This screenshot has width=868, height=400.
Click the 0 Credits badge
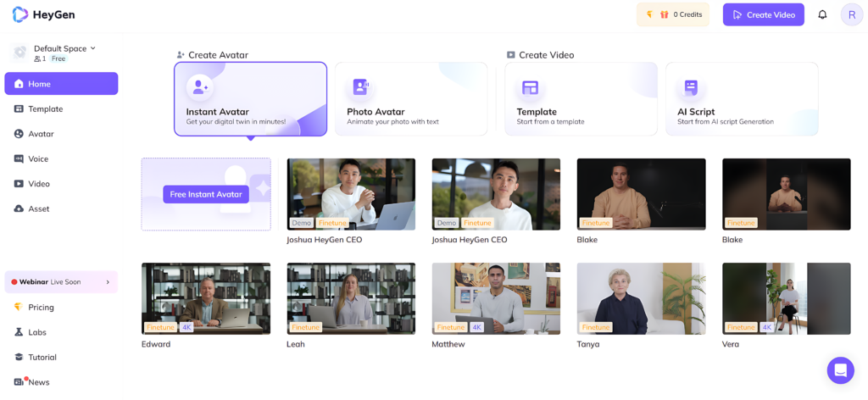tap(672, 15)
